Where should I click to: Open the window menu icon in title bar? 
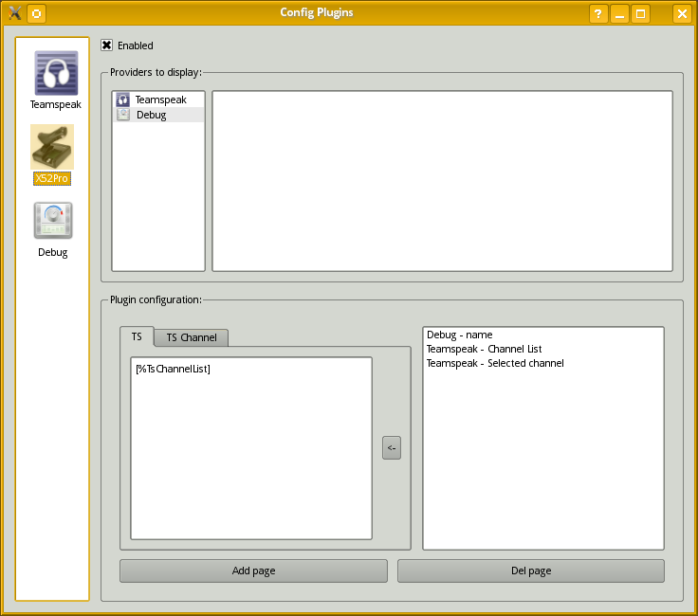pos(14,13)
